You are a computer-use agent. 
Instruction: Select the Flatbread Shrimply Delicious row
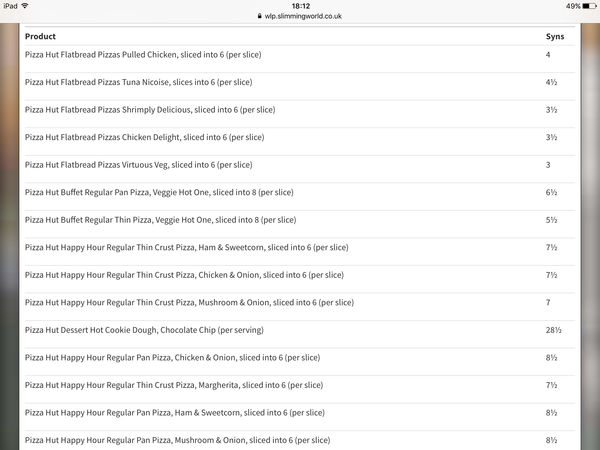[300, 114]
